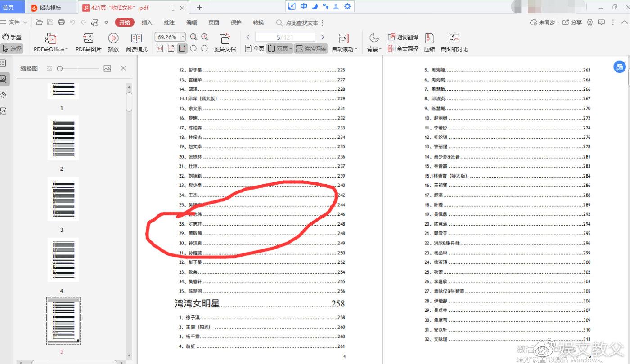Click the redo arrow
The image size is (630, 364).
click(84, 22)
